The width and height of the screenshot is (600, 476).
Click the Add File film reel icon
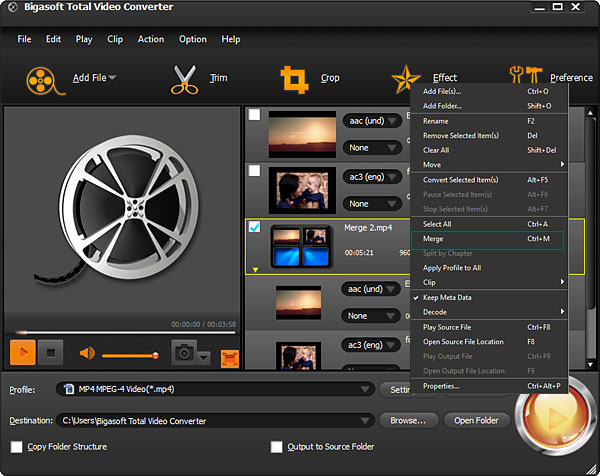coord(44,80)
